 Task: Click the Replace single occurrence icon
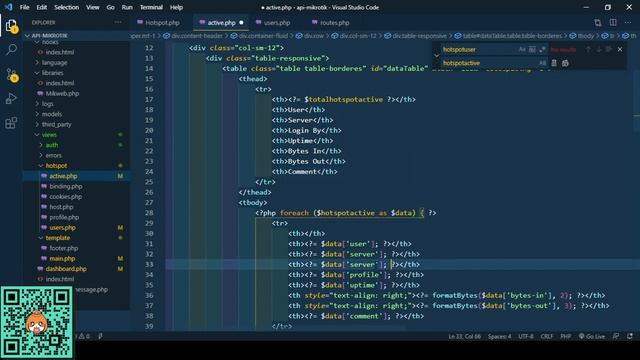click(x=554, y=63)
